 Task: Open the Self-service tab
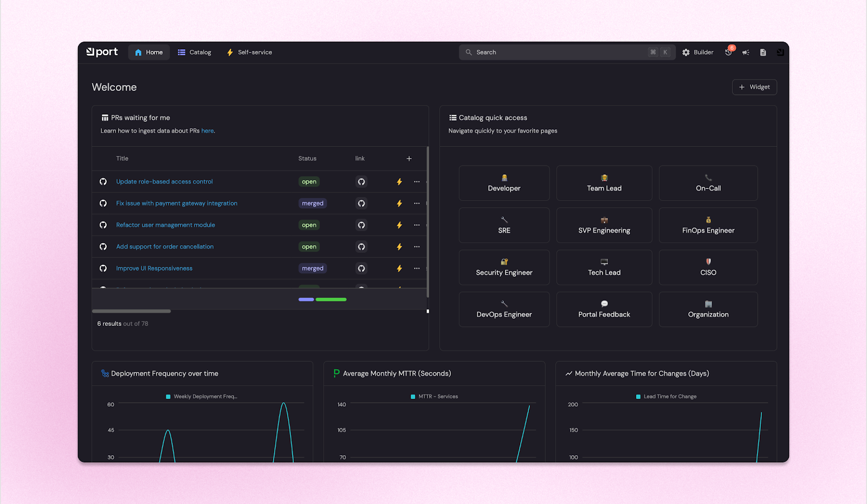[249, 52]
